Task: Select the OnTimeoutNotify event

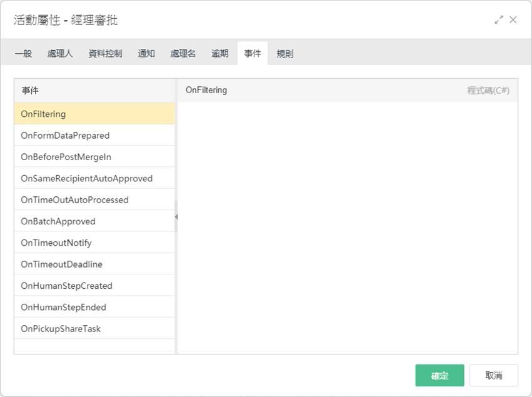Action: pyautogui.click(x=94, y=243)
